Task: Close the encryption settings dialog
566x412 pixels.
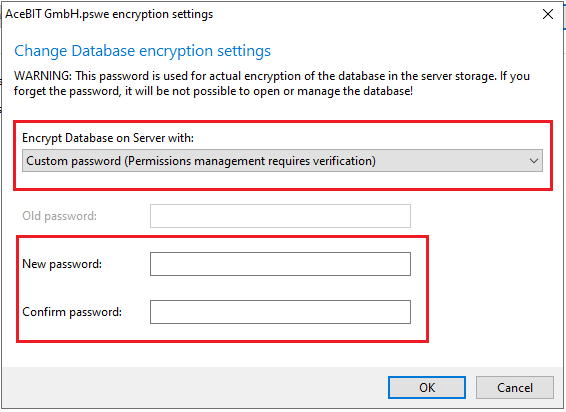Action: tap(548, 14)
